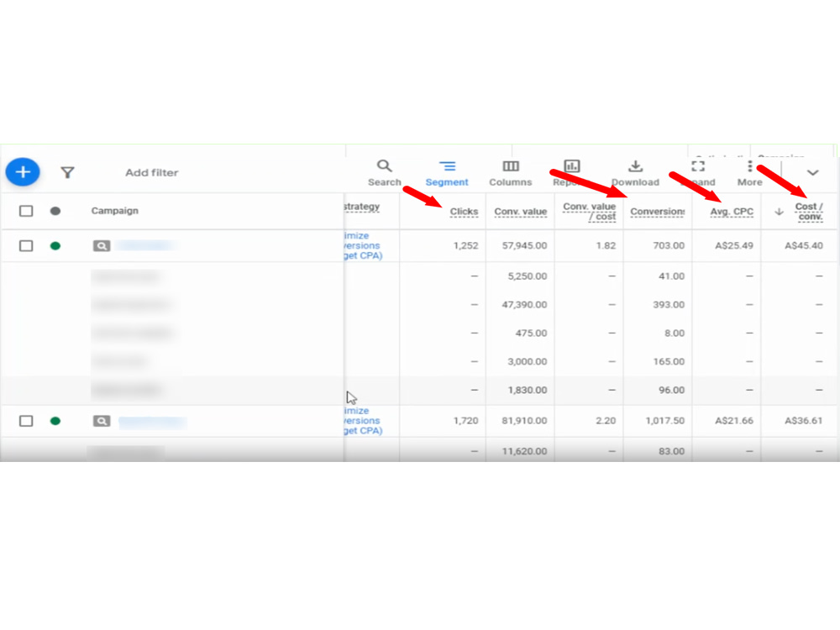840x630 pixels.
Task: Click the 393.00 conversions cell
Action: tap(669, 304)
